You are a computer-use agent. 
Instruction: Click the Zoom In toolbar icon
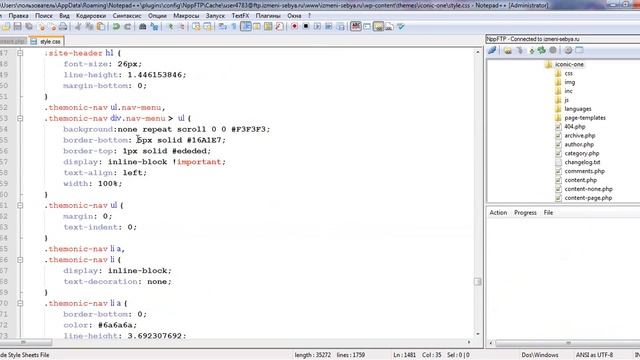coord(171,27)
